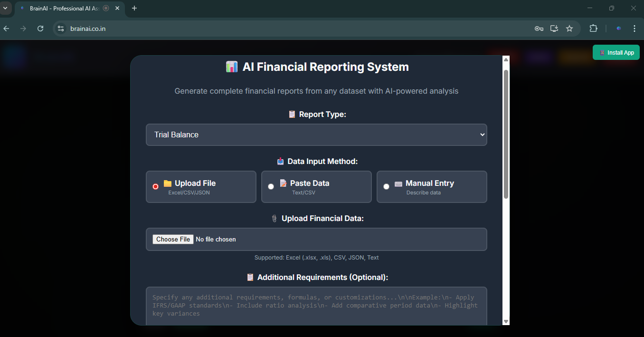Click the 'Text/CSV' subtitle text
The image size is (644, 337).
[x=303, y=193]
